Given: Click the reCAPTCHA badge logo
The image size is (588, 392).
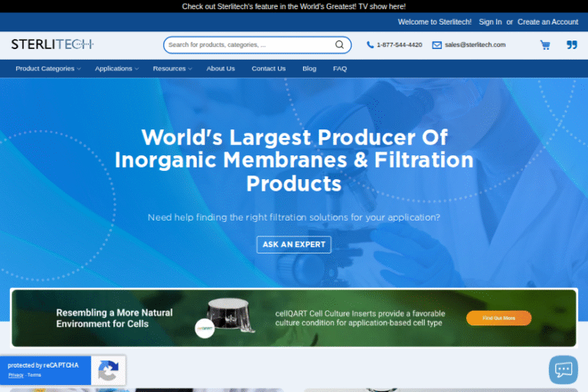Looking at the screenshot, I should (x=108, y=371).
